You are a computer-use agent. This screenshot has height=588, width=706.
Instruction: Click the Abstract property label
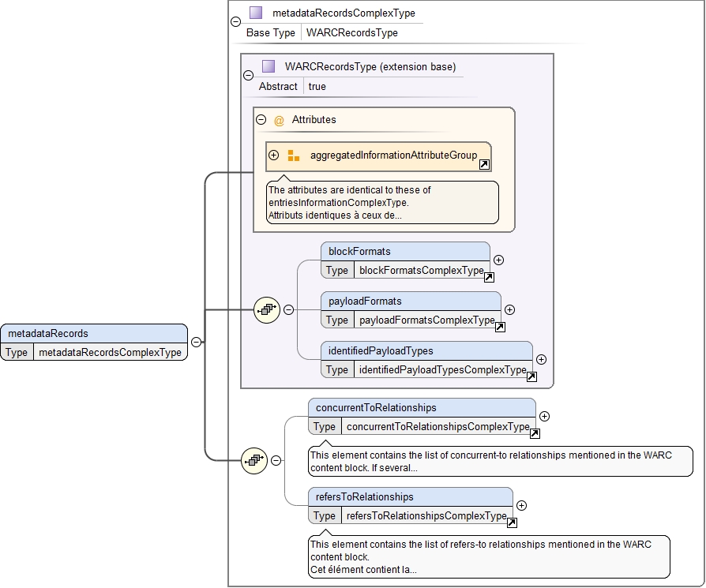(278, 86)
